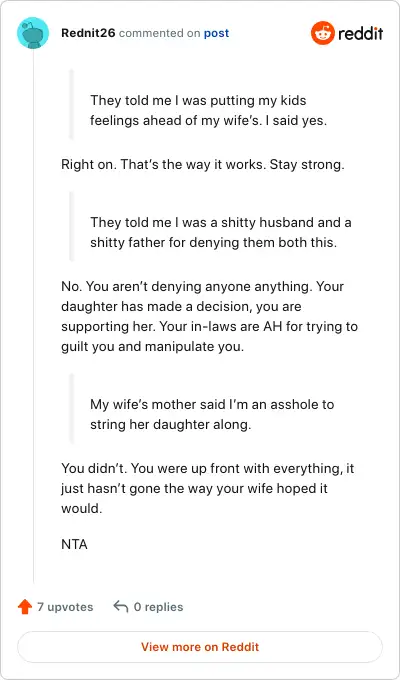
Task: Click the Rednit26 teal avatar icon
Action: 33,33
